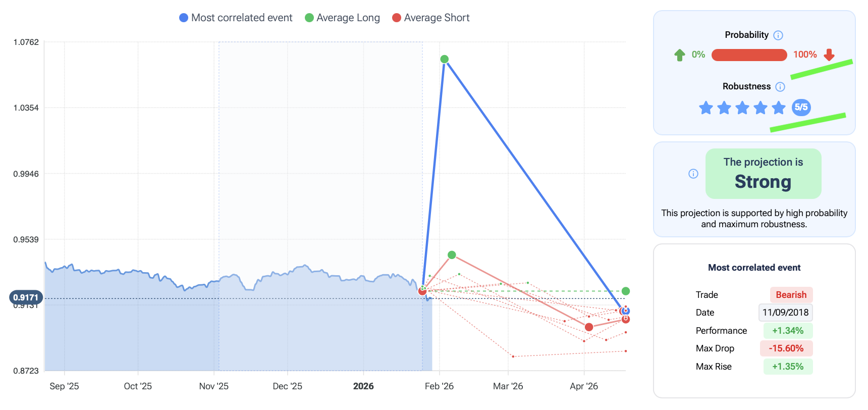Click the first robustness star
868x410 pixels.
pyautogui.click(x=706, y=108)
